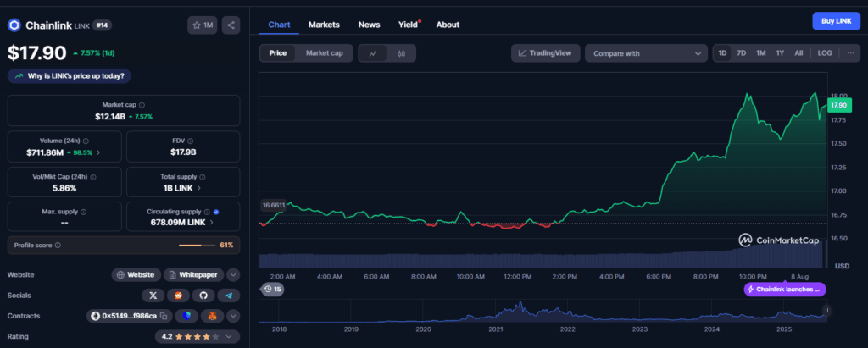Image resolution: width=868 pixels, height=348 pixels.
Task: Add LINK to watchlist with star button
Action: [x=202, y=25]
